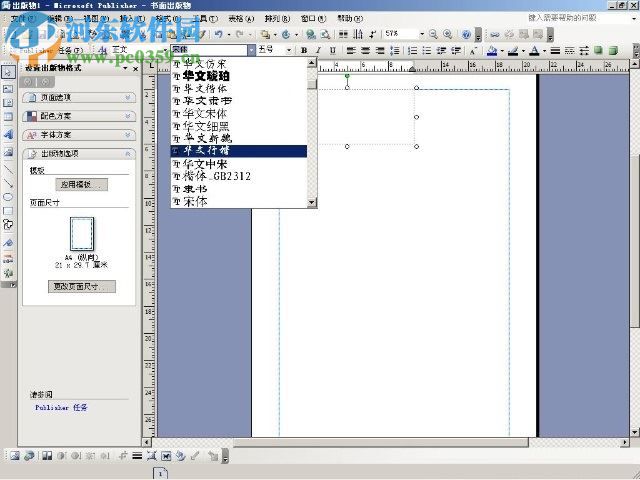Click the help question input box

tap(578, 18)
